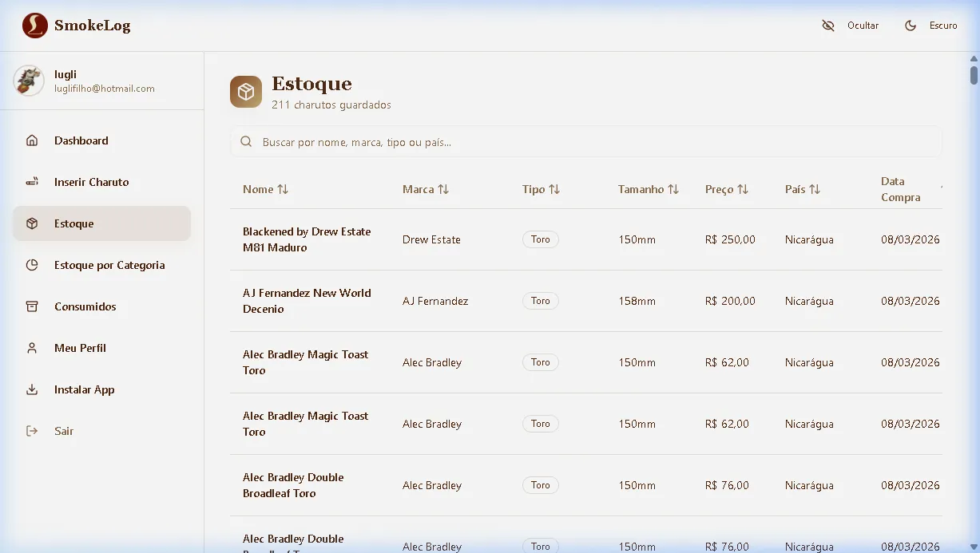Click the Consumidos archive icon

[32, 306]
